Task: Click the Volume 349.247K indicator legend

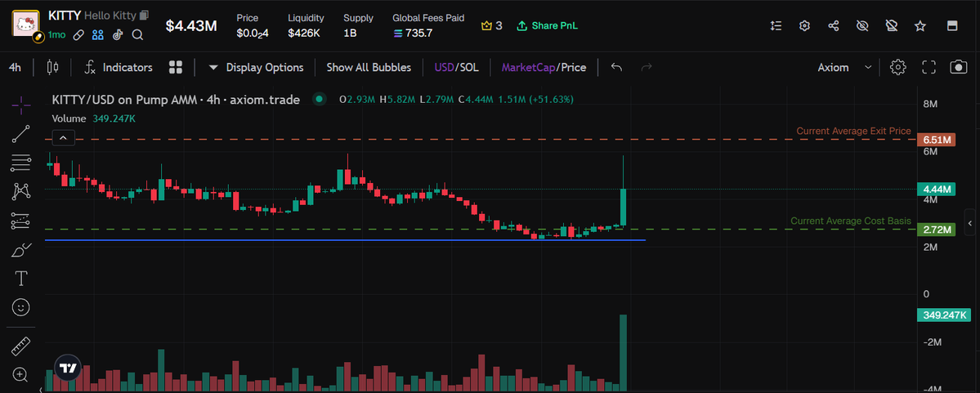Action: (94, 118)
